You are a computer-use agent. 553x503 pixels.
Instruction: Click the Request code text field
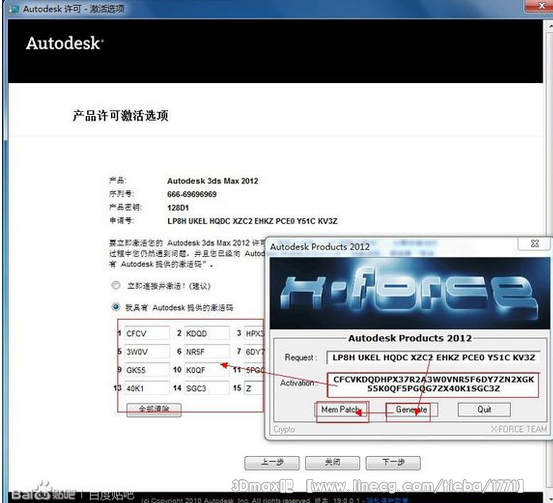coord(433,358)
